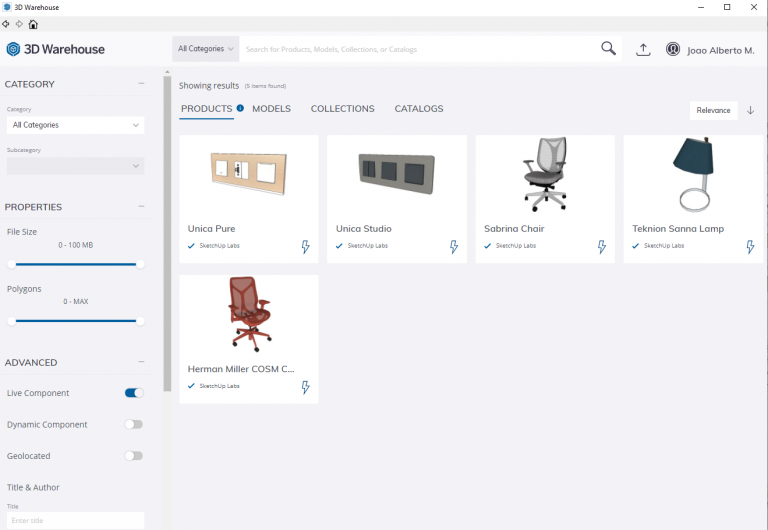Collapse the PROPERTIES section

[141, 206]
